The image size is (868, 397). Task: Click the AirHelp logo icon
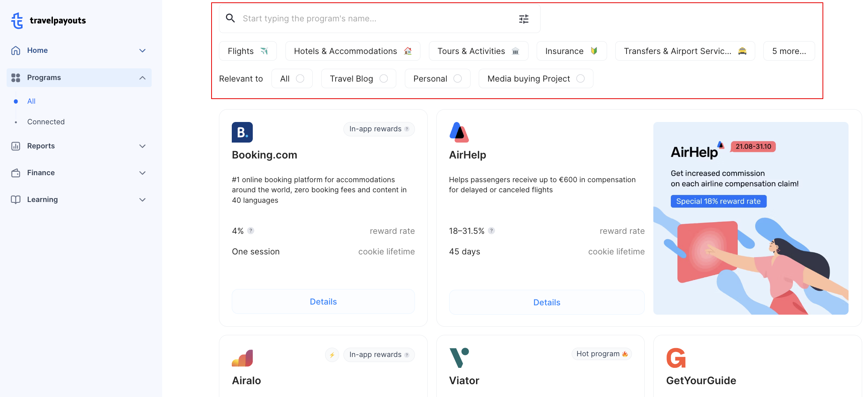[x=459, y=132]
